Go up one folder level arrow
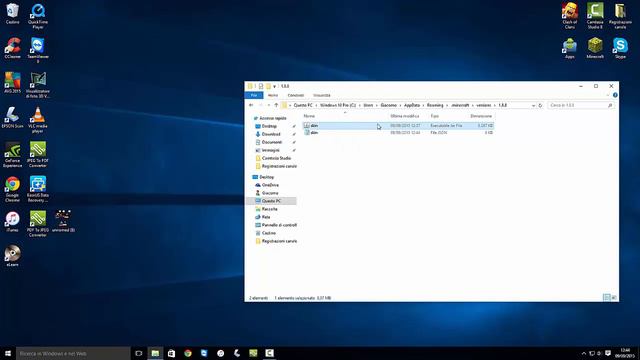640x360 pixels. click(x=276, y=105)
